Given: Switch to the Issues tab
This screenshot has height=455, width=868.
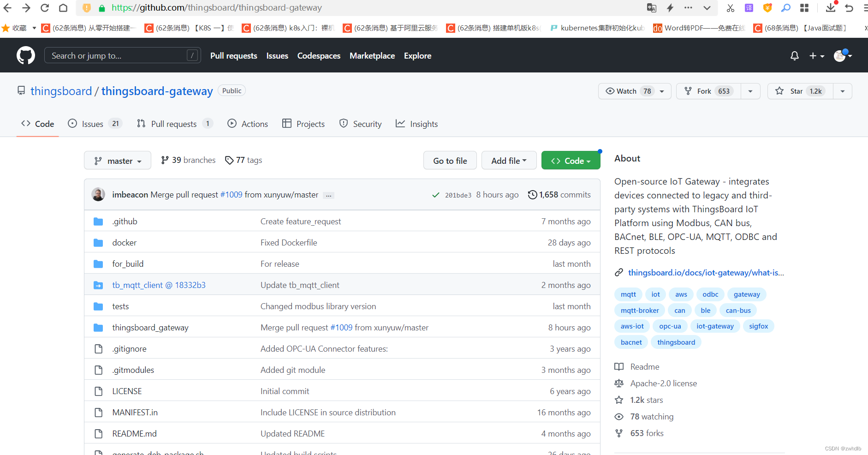Looking at the screenshot, I should pos(95,124).
